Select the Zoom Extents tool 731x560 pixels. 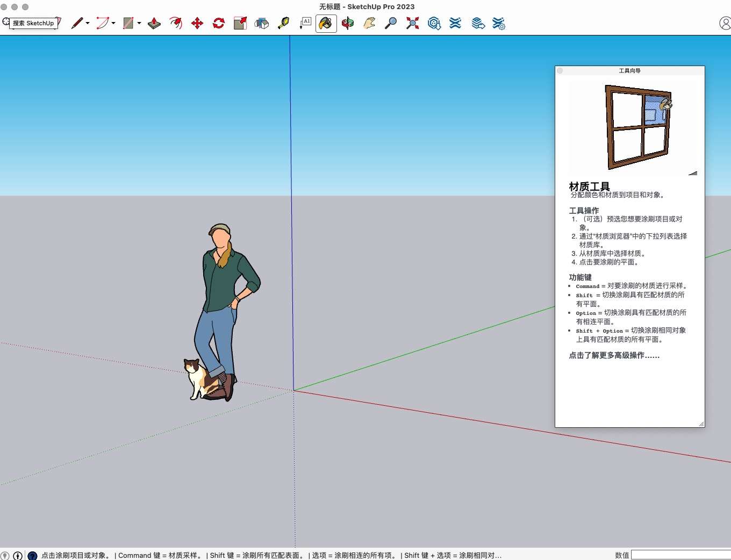click(x=412, y=23)
